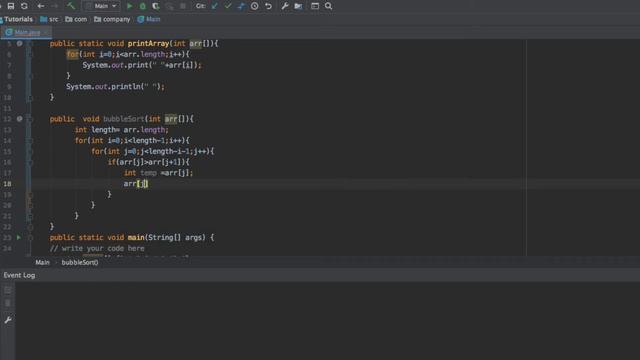
Task: Select the Main class in navigation bar
Action: [x=149, y=19]
